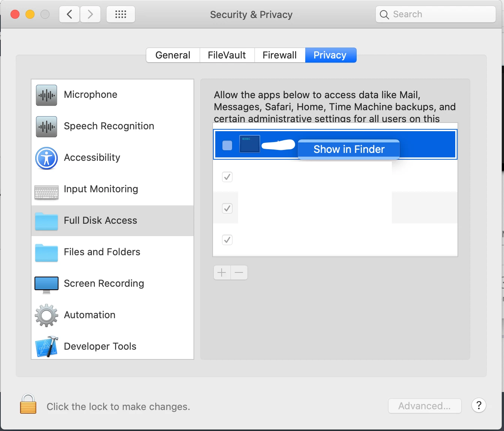Click in the Search field

click(436, 14)
